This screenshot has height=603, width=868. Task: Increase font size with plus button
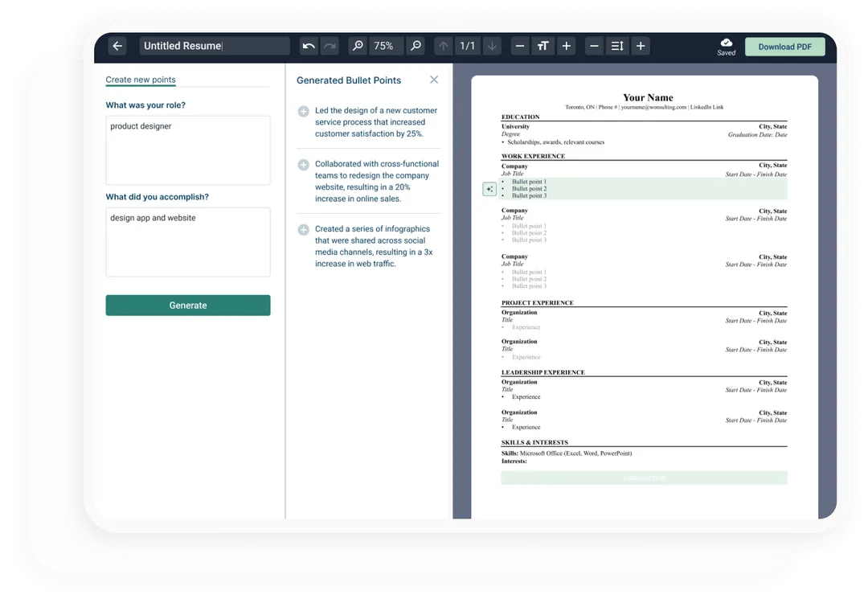(567, 46)
